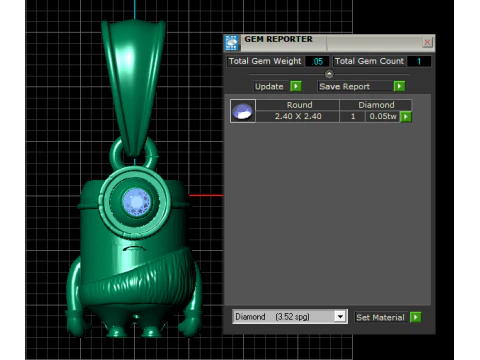
Task: Select the round gem thumbnail
Action: (x=243, y=111)
